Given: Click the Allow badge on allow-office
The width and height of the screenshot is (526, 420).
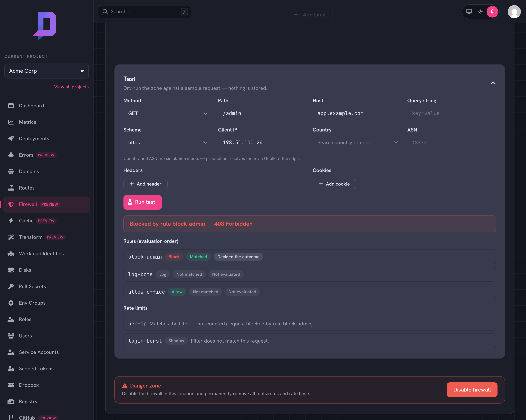Looking at the screenshot, I should 177,292.
